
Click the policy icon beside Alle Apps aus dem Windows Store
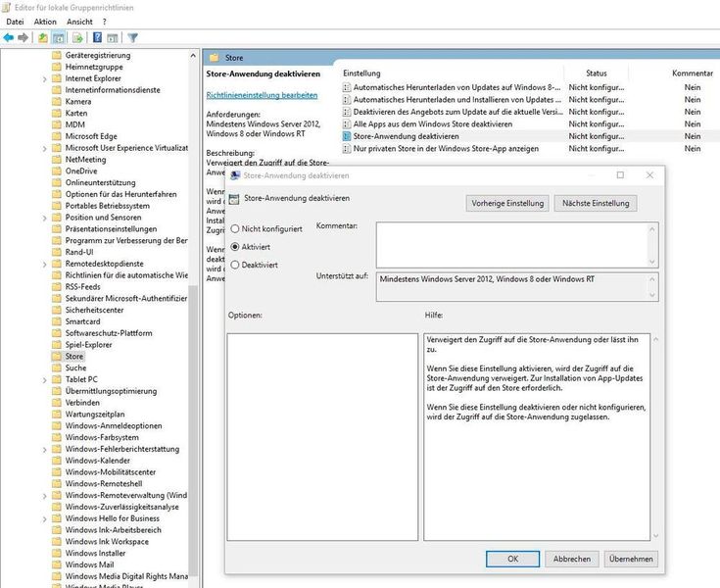(347, 124)
